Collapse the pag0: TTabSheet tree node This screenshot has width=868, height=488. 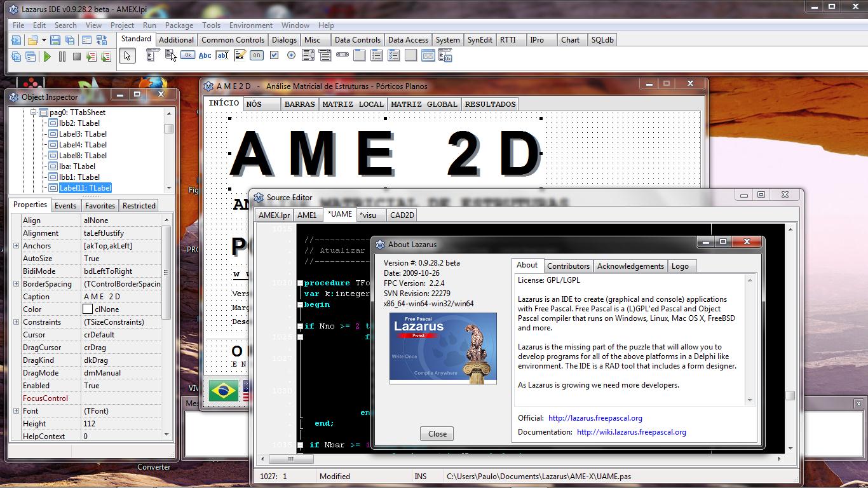pyautogui.click(x=33, y=112)
